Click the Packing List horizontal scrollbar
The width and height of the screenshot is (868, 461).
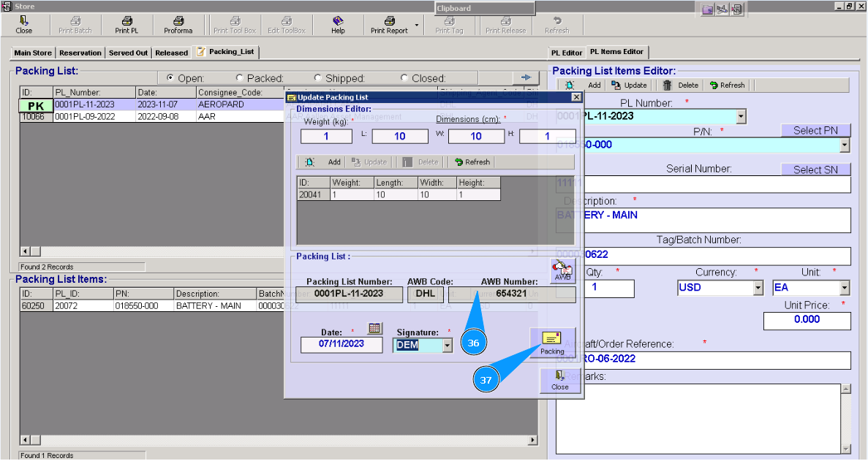[x=146, y=251]
